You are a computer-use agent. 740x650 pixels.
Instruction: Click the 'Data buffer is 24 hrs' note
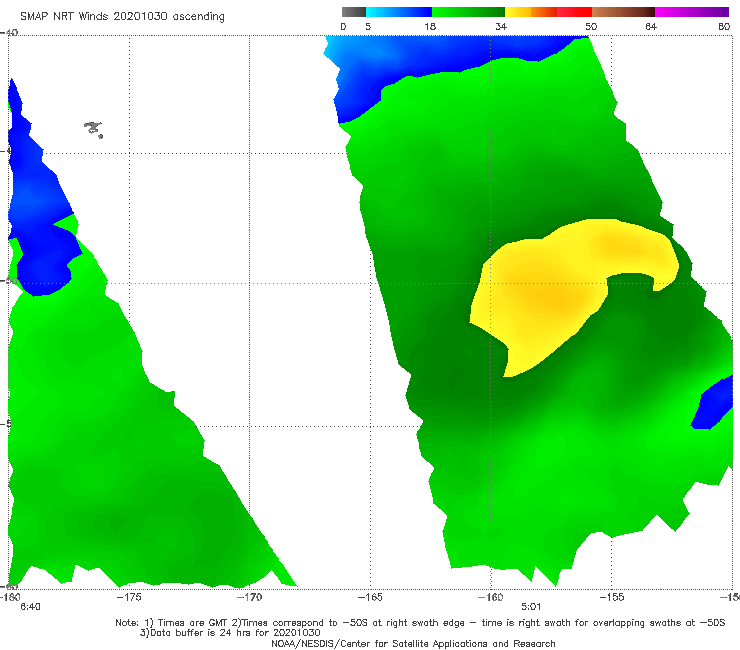pos(230,633)
